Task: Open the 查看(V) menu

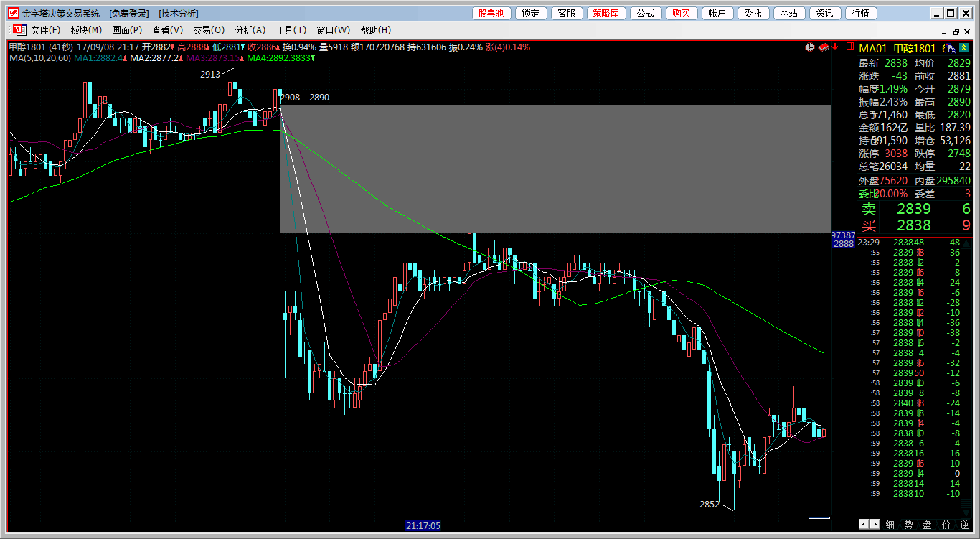Action: pos(167,30)
